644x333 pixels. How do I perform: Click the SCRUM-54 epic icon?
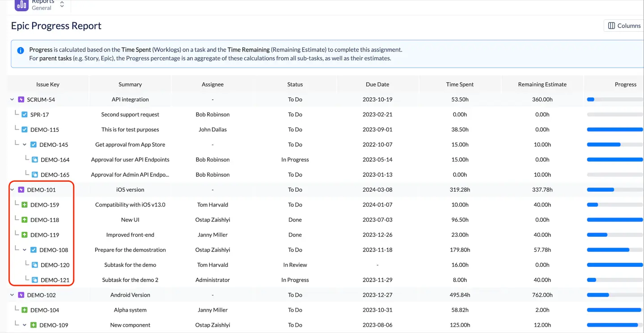click(x=21, y=99)
